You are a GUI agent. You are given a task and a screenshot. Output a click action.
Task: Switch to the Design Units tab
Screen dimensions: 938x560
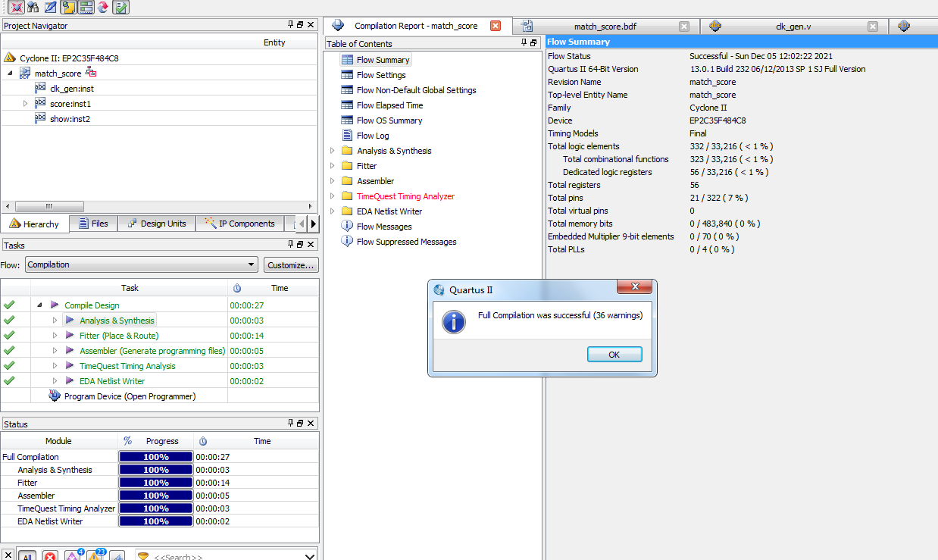pyautogui.click(x=157, y=224)
